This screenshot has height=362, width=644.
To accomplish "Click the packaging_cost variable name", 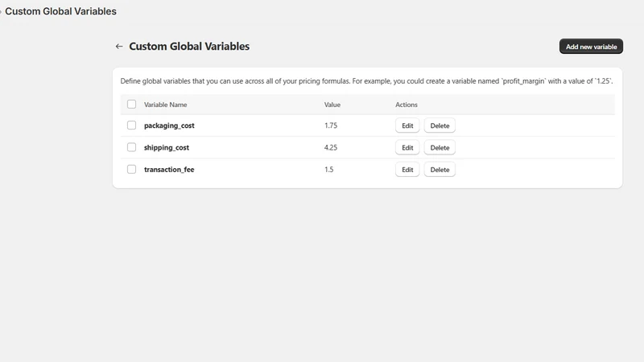I will click(169, 125).
